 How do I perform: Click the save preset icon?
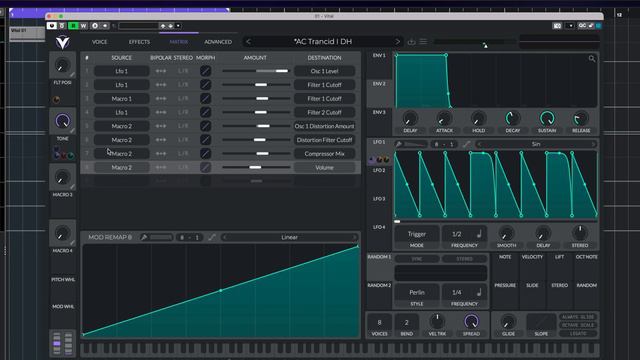click(411, 42)
